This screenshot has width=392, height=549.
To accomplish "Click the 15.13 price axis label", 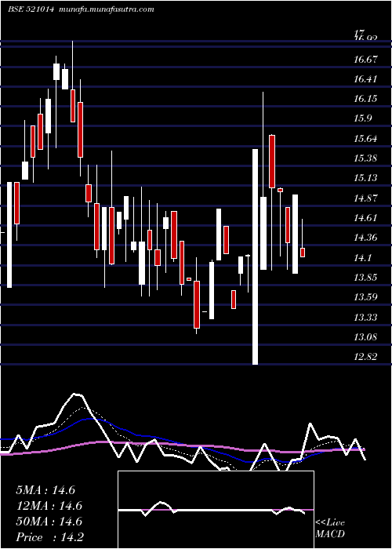I will 365,178.
